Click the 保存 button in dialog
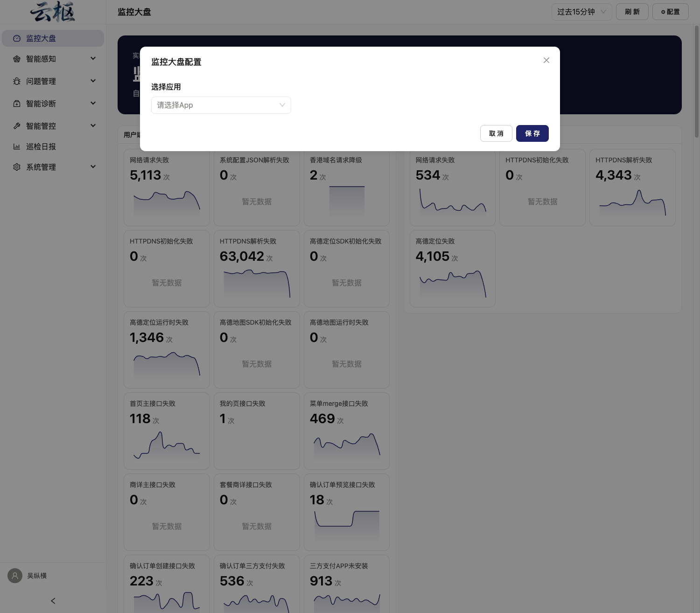The height and width of the screenshot is (613, 700). click(532, 133)
